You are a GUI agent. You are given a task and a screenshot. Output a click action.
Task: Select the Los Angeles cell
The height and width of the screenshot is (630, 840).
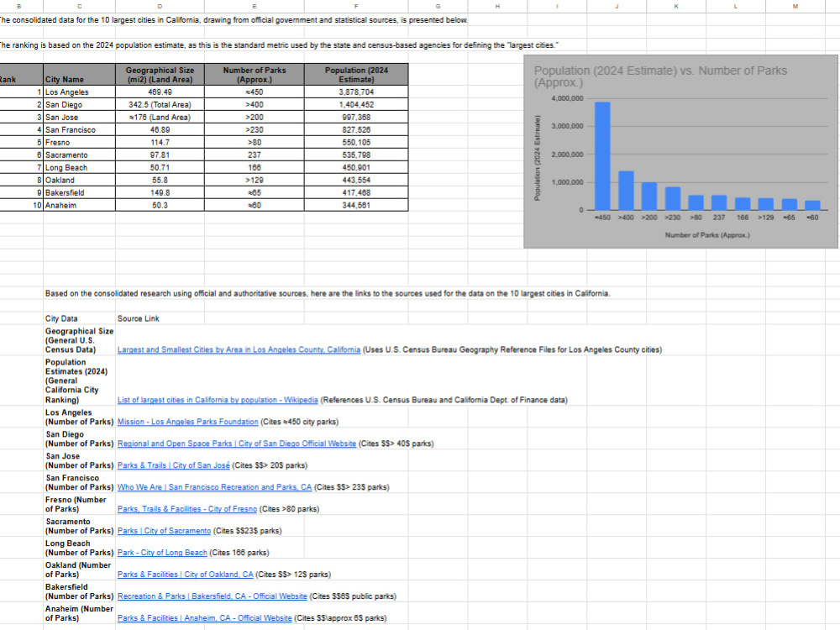[x=79, y=92]
